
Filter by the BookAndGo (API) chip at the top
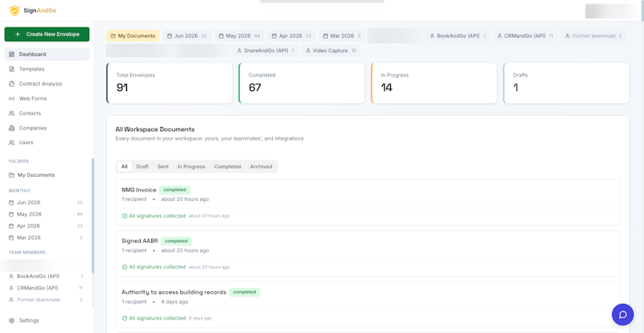tap(458, 36)
